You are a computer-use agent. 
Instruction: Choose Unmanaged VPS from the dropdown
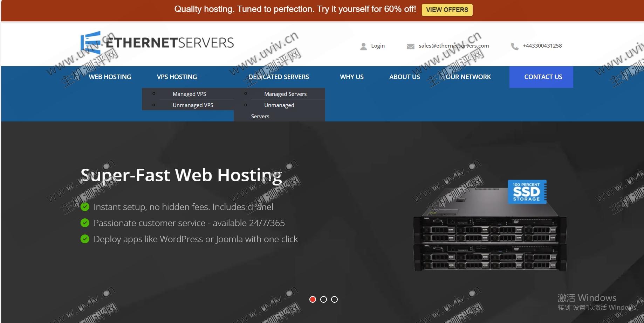[193, 105]
